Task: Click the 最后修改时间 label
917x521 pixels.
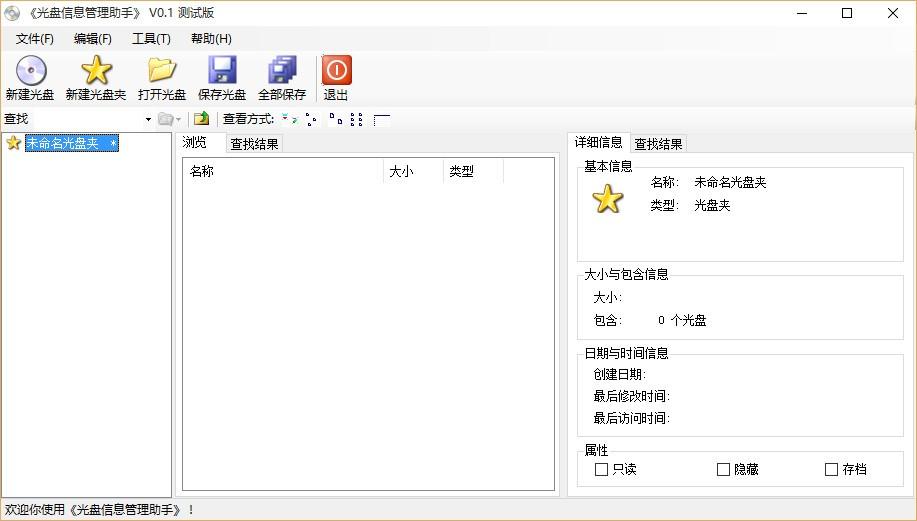Action: [x=632, y=396]
